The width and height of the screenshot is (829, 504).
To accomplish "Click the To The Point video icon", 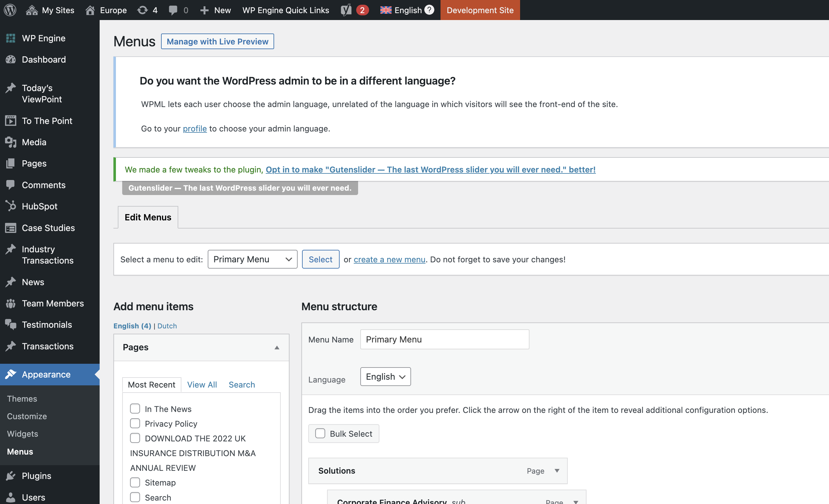I will [10, 121].
